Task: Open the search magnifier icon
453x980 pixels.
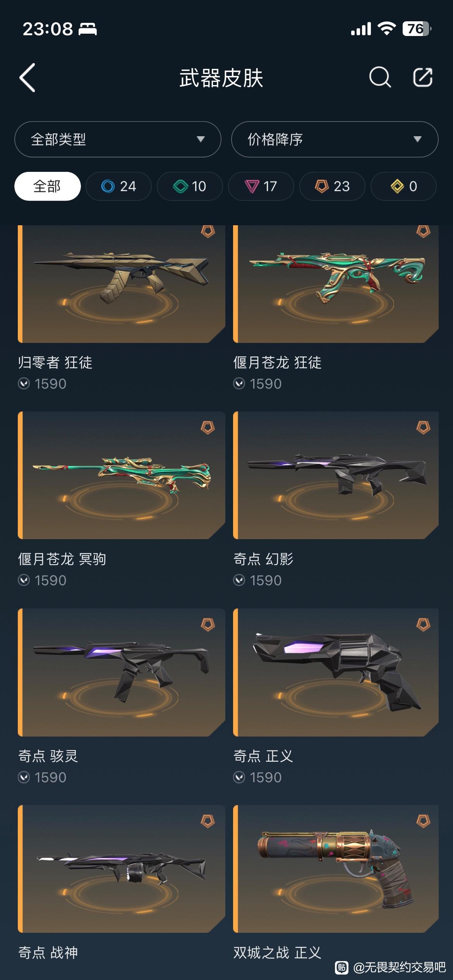Action: 380,77
